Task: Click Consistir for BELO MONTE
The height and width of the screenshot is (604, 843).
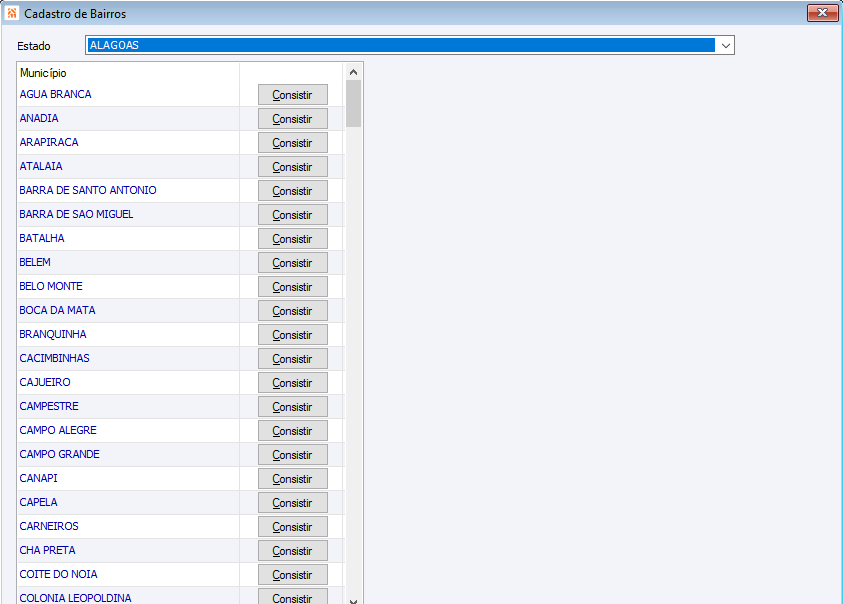Action: click(x=292, y=287)
